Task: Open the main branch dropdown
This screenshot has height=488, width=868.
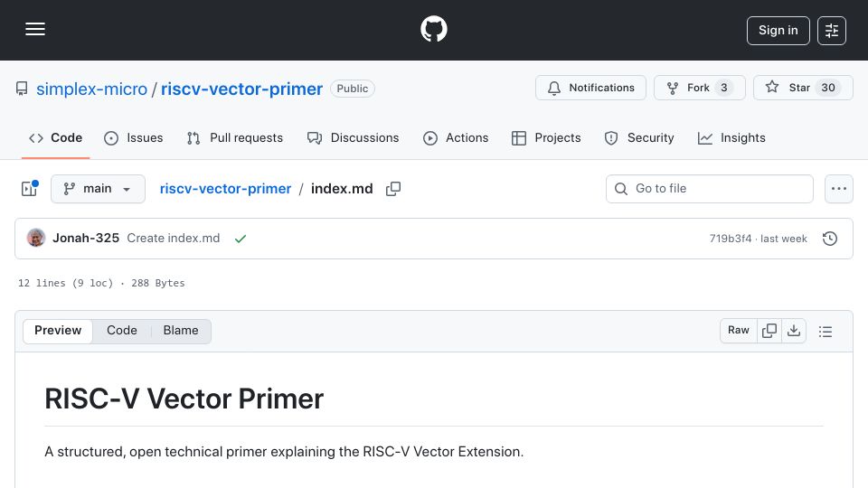Action: coord(98,189)
